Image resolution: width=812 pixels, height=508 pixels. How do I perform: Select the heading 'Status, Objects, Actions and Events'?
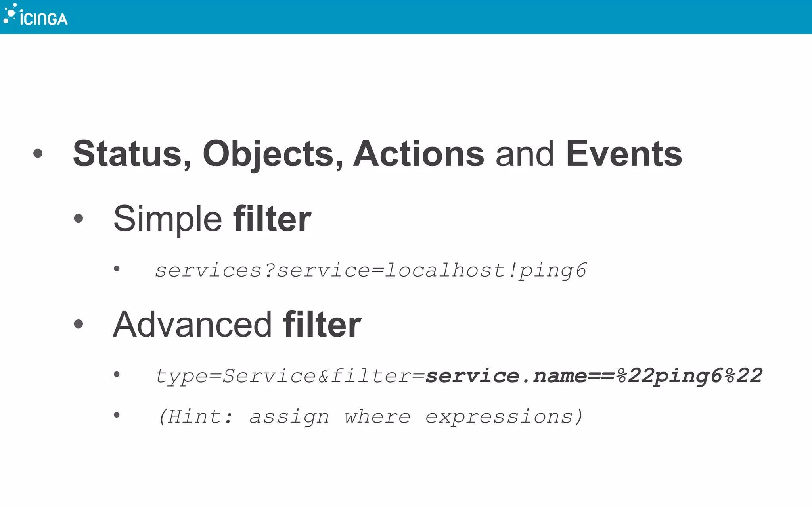377,155
